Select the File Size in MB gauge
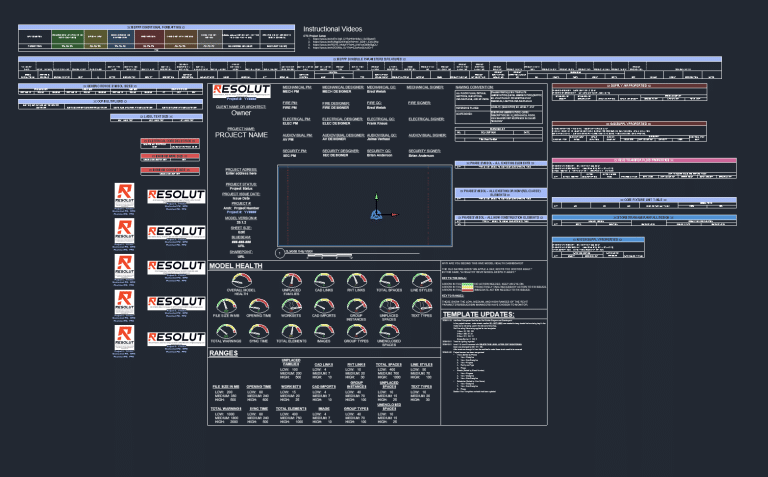Image resolution: width=768 pixels, height=477 pixels. pyautogui.click(x=225, y=306)
